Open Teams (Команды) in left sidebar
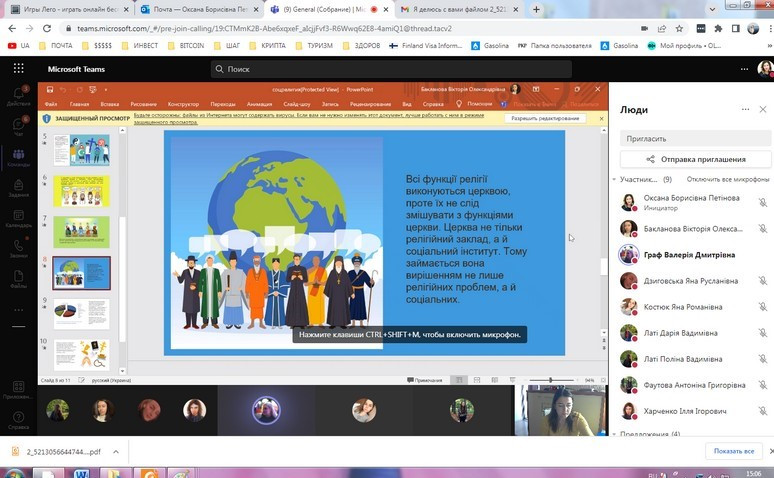Viewport: 774px width, 478px height. point(18,157)
